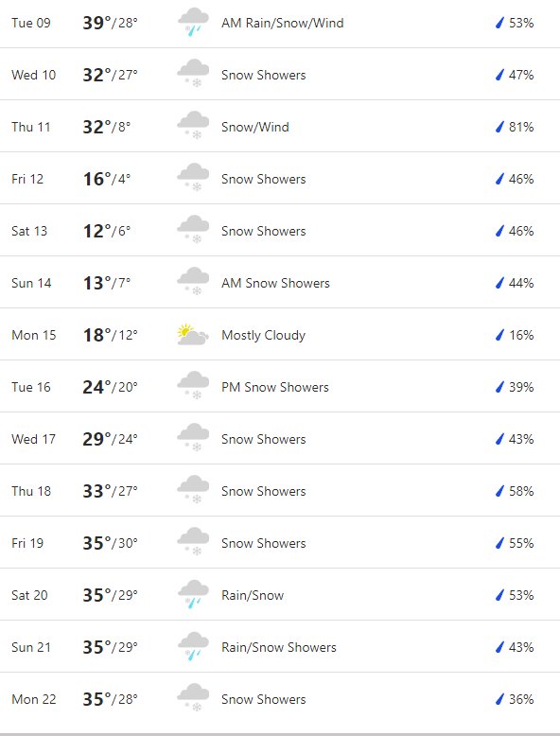Select the Wed 10 forecast row date

33,75
